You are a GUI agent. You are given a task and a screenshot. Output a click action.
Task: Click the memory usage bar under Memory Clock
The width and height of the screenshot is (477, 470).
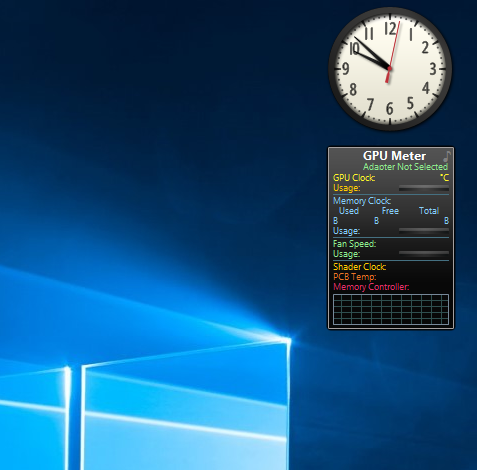[424, 230]
